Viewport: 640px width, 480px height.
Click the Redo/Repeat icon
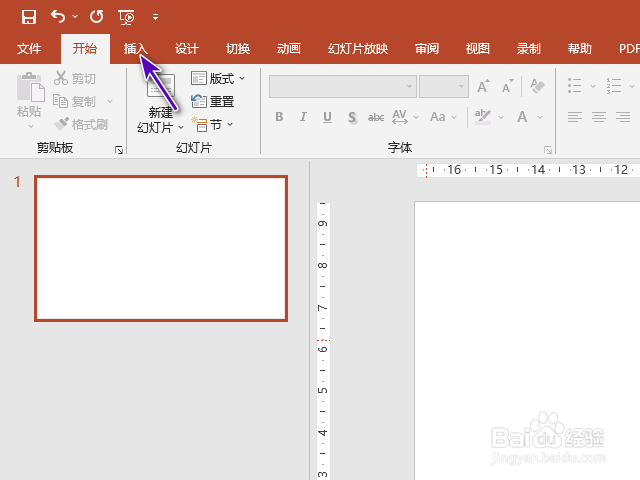[97, 17]
